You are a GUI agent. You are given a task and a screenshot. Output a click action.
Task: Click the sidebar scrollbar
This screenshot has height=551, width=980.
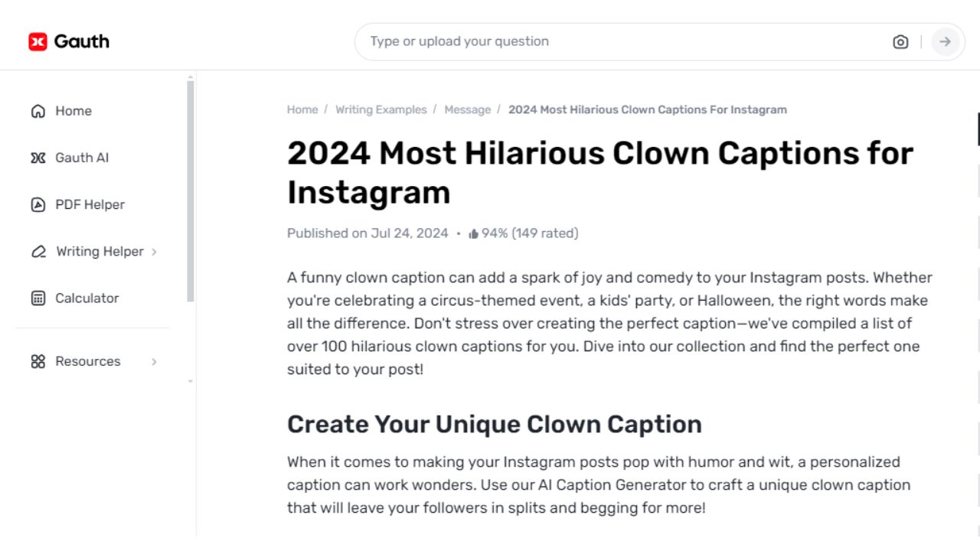pyautogui.click(x=189, y=191)
